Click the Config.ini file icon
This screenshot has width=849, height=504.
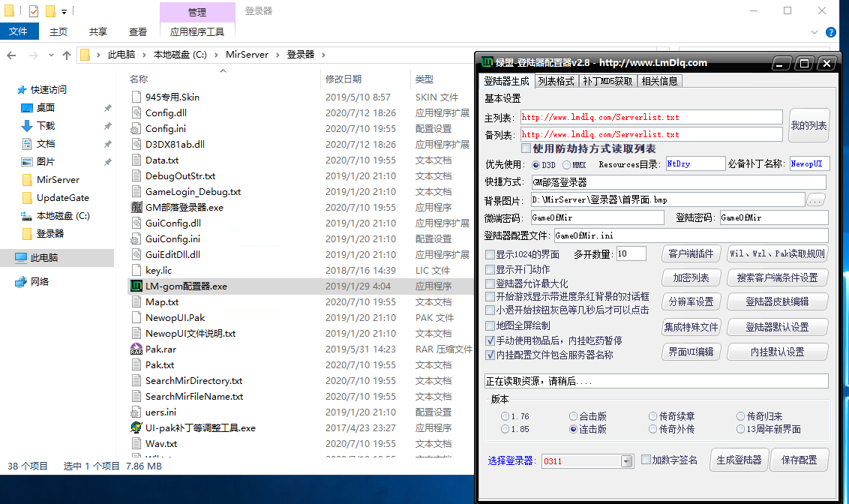tap(136, 128)
